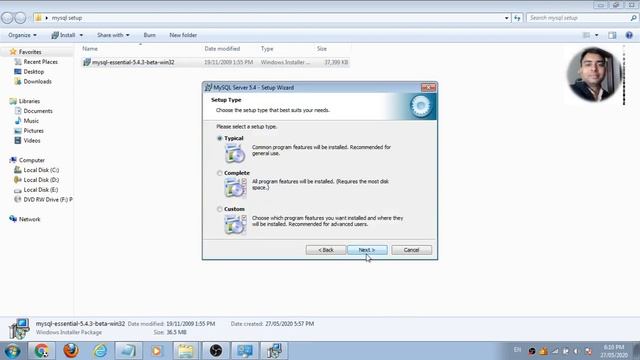Click the Explorer back navigation button
The image size is (640, 360).
pyautogui.click(x=7, y=18)
